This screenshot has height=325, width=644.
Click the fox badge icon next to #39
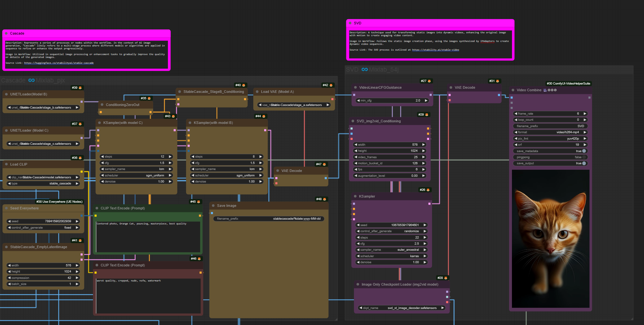[80, 88]
